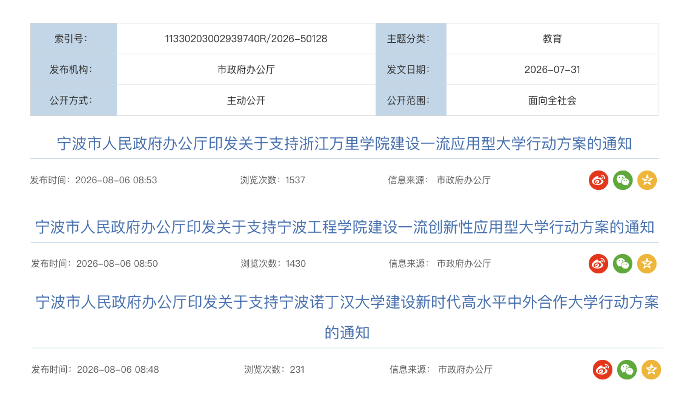Share Wanli College notice via WeChat
This screenshot has height=399, width=684.
click(622, 180)
